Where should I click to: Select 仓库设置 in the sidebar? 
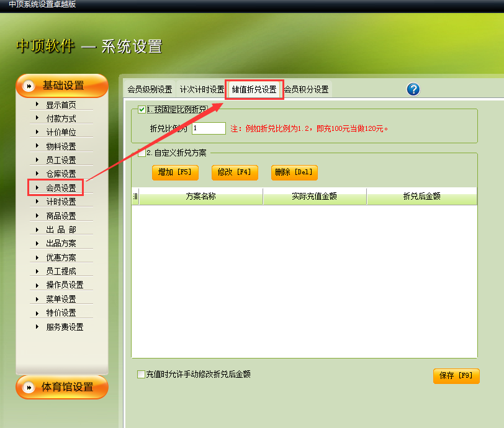pos(61,174)
